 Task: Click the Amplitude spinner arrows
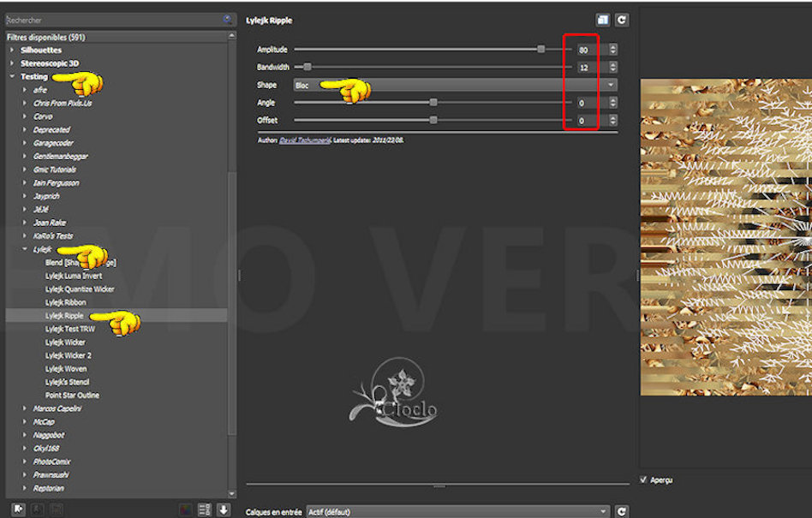coord(612,50)
